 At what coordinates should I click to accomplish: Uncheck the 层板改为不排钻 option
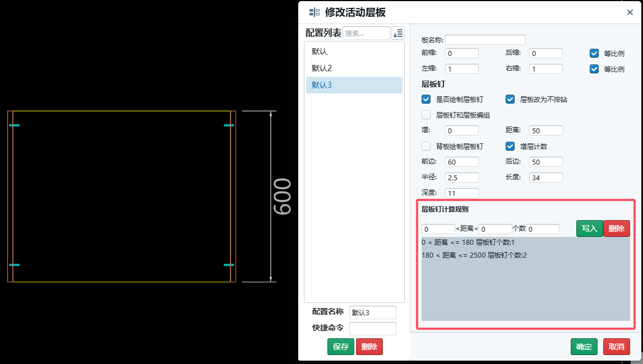point(510,99)
